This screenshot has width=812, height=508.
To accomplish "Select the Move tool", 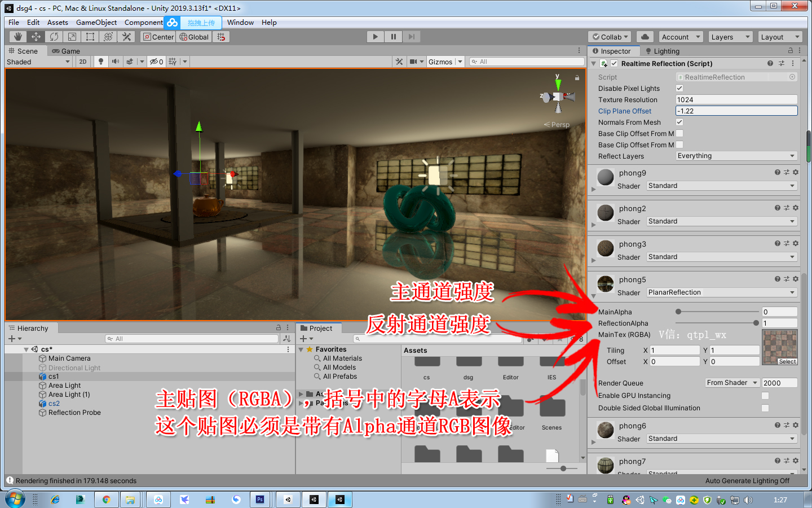I will 35,36.
